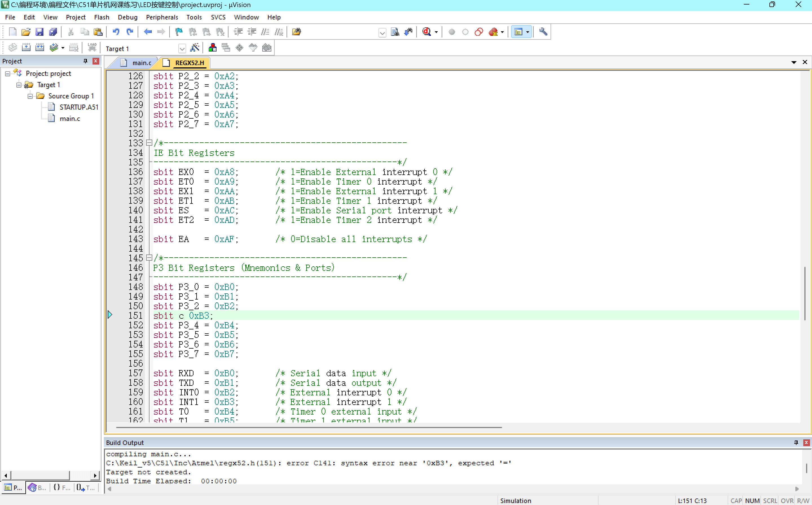812x505 pixels.
Task: Open Configuration wrench icon
Action: coord(543,32)
